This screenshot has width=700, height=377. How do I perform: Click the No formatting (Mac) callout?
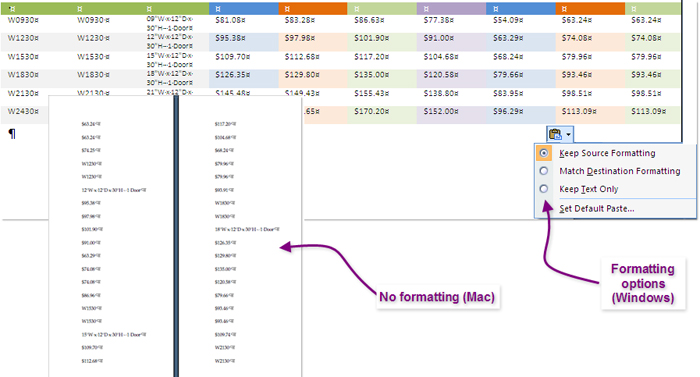coord(437,297)
